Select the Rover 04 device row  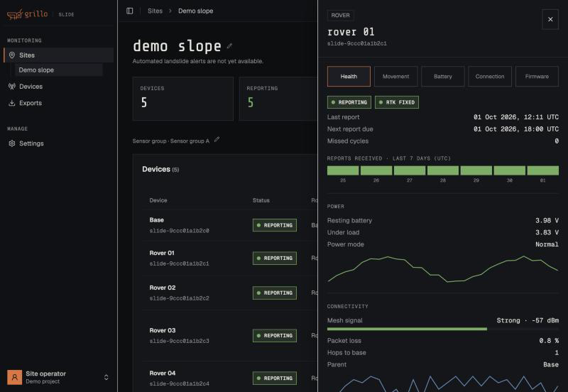click(x=230, y=377)
